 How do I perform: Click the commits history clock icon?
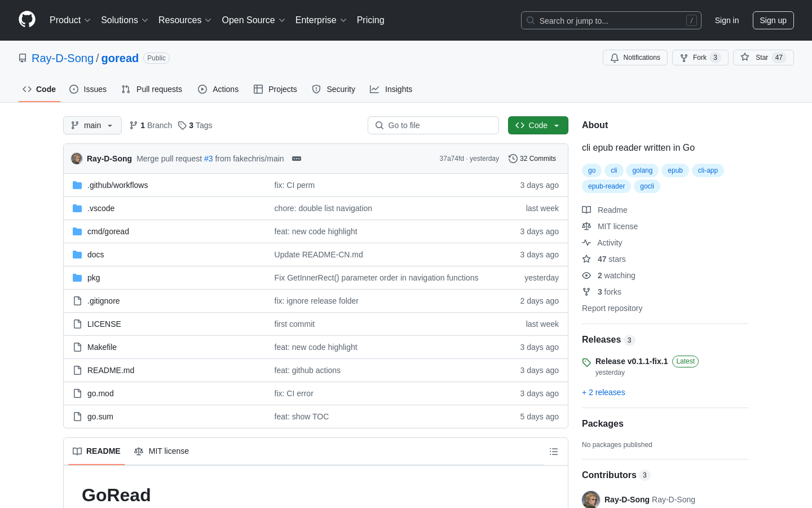(x=513, y=159)
